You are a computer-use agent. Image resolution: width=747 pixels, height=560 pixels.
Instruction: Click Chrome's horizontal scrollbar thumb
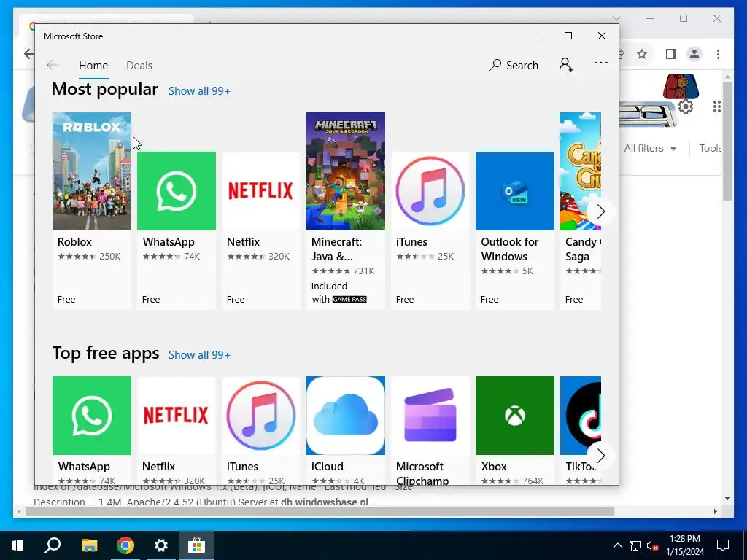tap(320, 511)
